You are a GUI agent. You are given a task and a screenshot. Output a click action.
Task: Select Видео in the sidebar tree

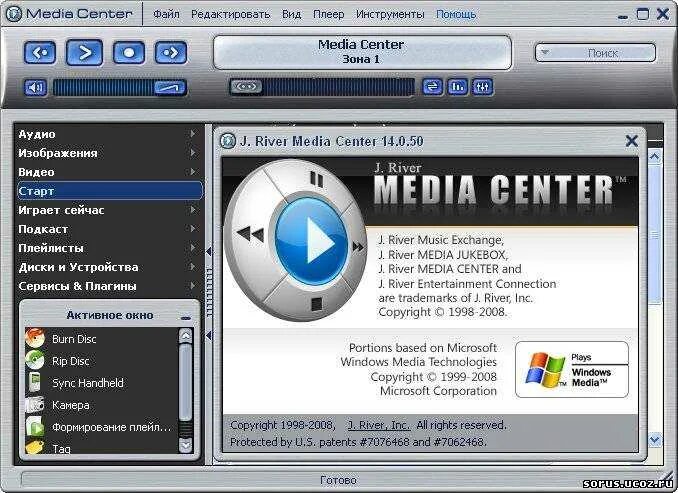pos(36,172)
